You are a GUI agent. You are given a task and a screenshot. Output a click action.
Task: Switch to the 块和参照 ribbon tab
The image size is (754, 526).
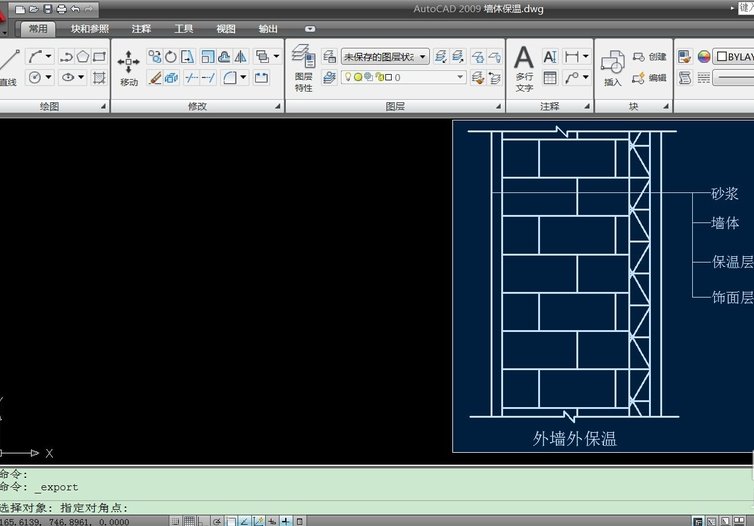coord(90,29)
